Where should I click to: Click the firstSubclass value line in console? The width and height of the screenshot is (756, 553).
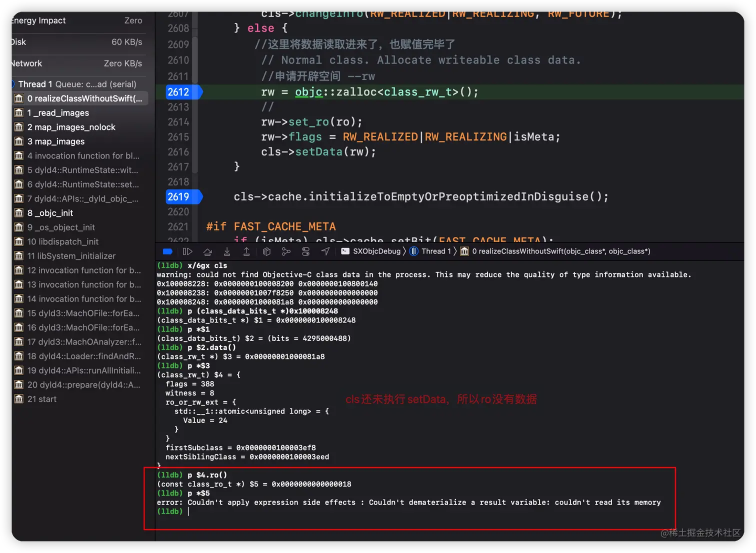(240, 447)
